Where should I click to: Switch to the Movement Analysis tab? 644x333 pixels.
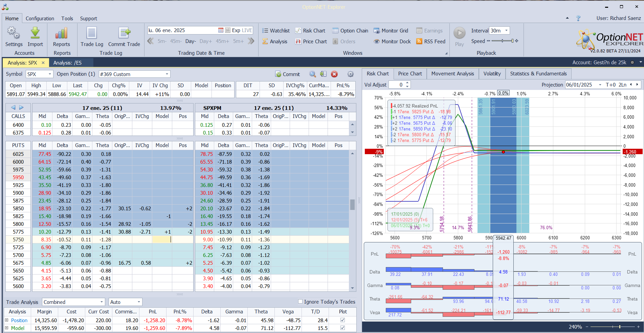click(452, 74)
